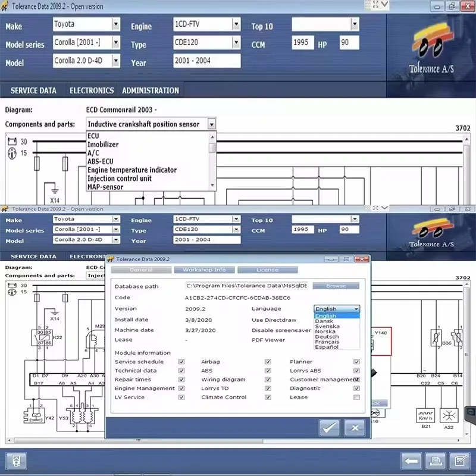Screen dimensions: 476x476
Task: Open the Engine dropdown in upper window
Action: coord(236,24)
